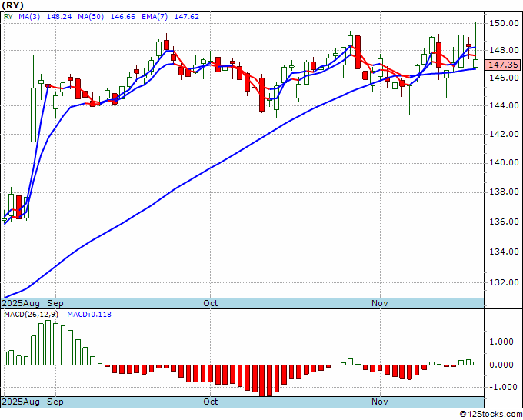Viewport: 523px width, 420px height.
Task: Click the (RY) ticker title
Action: (x=12, y=5)
